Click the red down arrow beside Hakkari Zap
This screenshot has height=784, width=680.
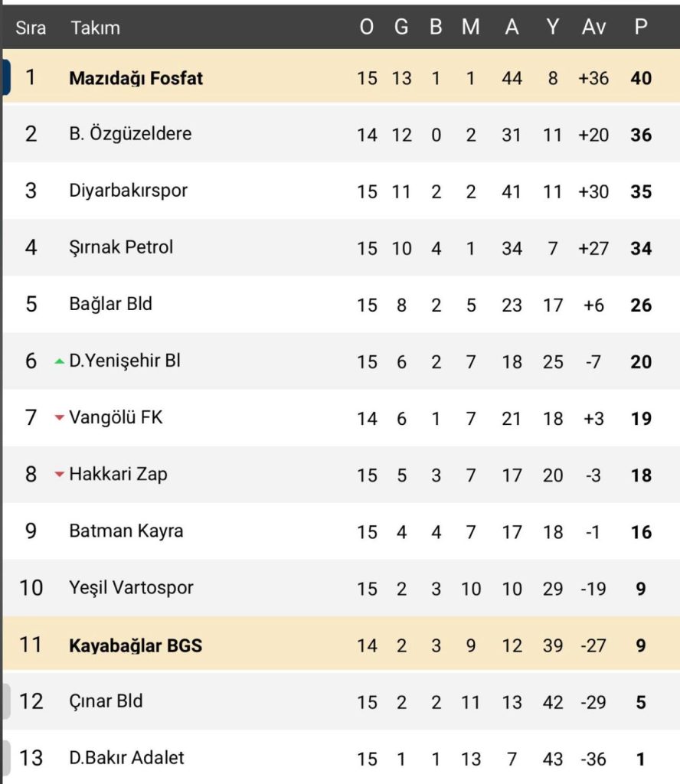click(x=60, y=474)
